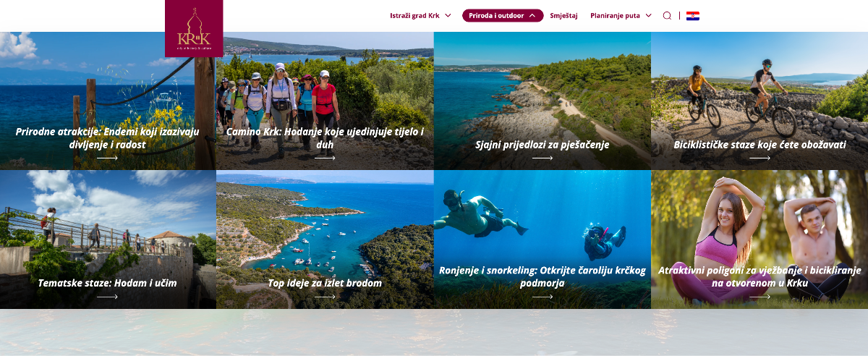This screenshot has width=868, height=356.
Task: Open Biciklističke staze koje ćete obožavati link
Action: (x=759, y=144)
